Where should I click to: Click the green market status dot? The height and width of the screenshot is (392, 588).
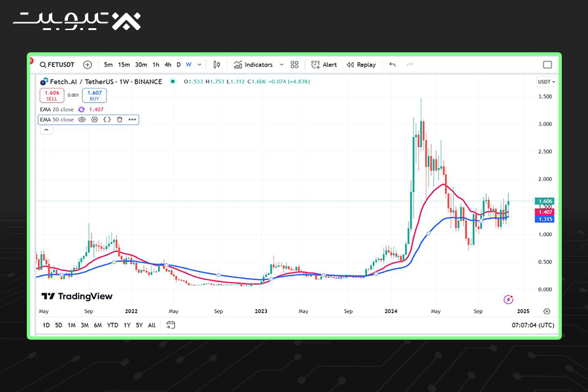point(172,82)
